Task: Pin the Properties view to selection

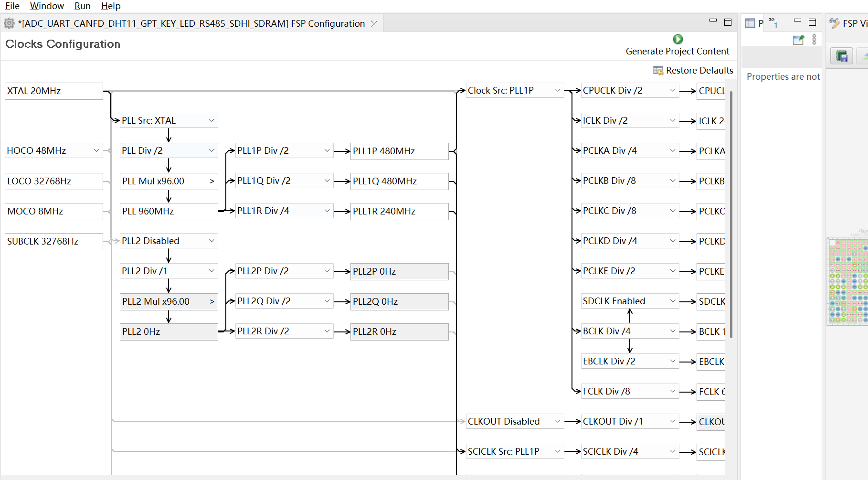Action: click(x=798, y=40)
